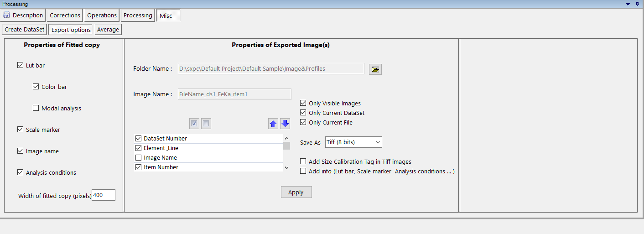This screenshot has height=234, width=644.
Task: Click the width of fitted copy field
Action: (x=104, y=195)
